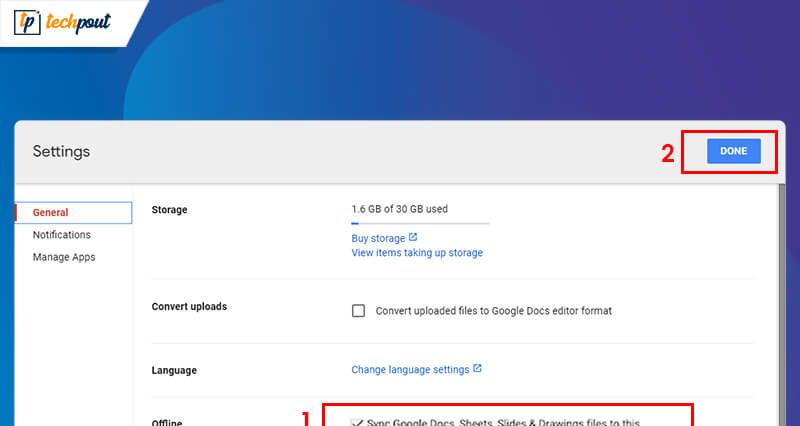Viewport: 800px width, 426px height.
Task: Open Change language settings link
Action: pos(410,369)
